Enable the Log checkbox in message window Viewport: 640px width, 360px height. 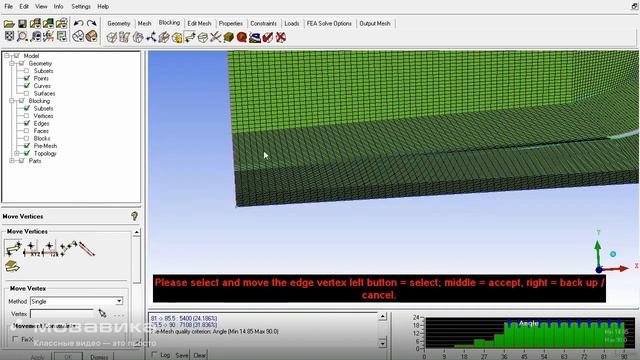(x=155, y=355)
